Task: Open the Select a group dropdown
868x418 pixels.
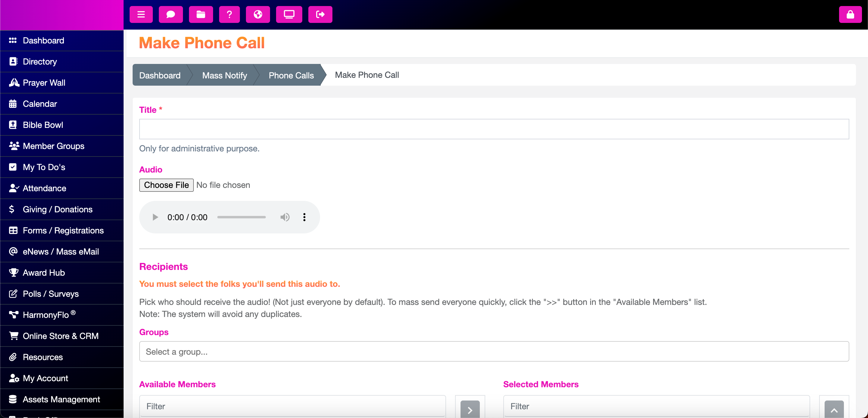Action: pyautogui.click(x=494, y=352)
